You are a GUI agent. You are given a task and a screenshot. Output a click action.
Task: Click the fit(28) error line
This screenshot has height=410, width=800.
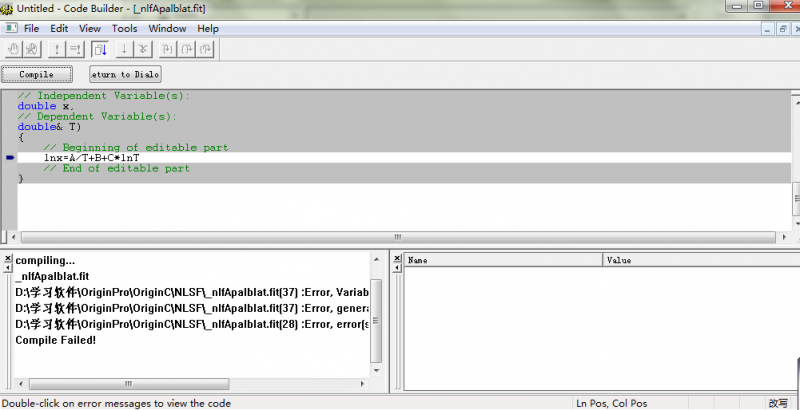(x=192, y=324)
